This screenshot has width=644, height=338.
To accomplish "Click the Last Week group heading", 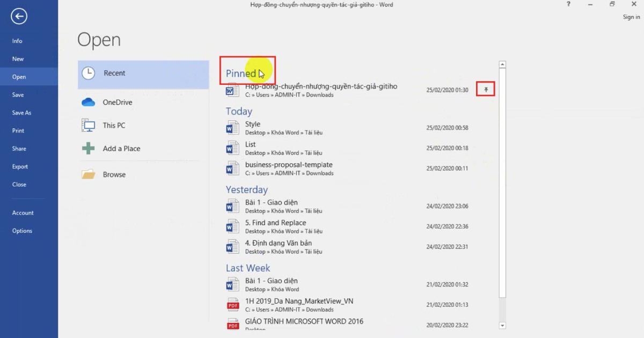I will point(248,268).
